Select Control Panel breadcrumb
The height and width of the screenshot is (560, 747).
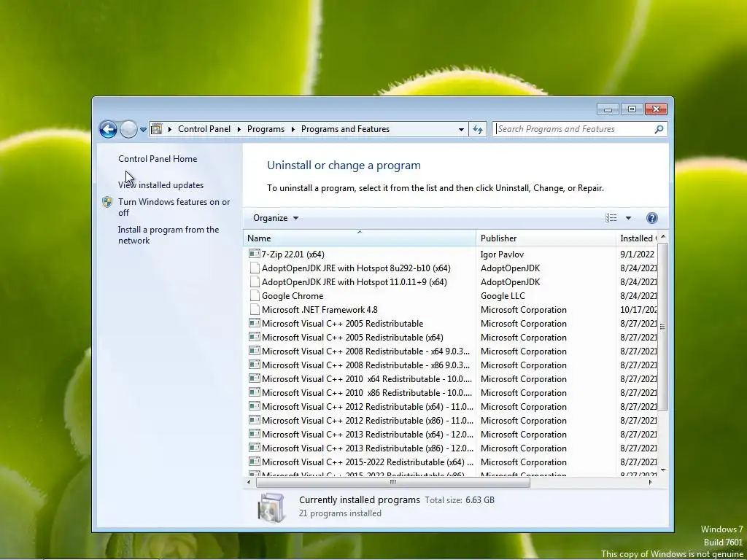click(204, 129)
